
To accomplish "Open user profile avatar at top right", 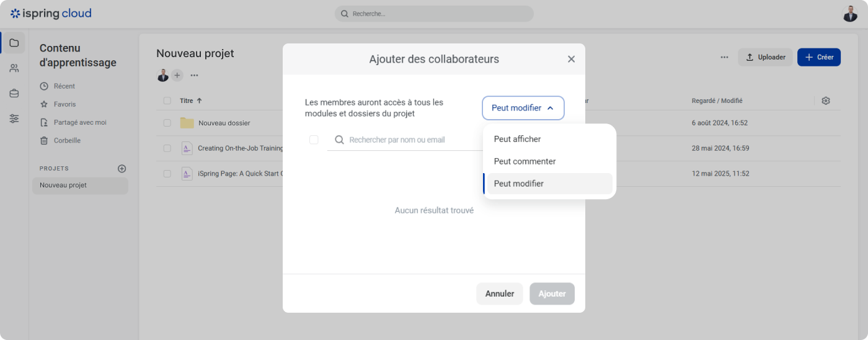I will 850,14.
